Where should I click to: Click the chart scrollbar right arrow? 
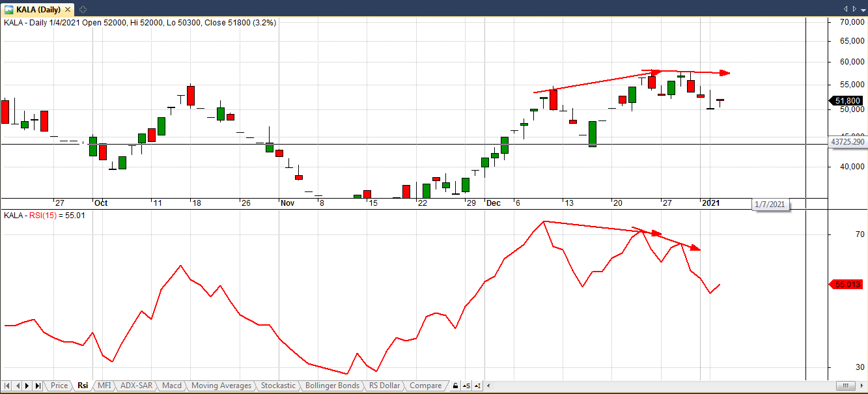861,386
